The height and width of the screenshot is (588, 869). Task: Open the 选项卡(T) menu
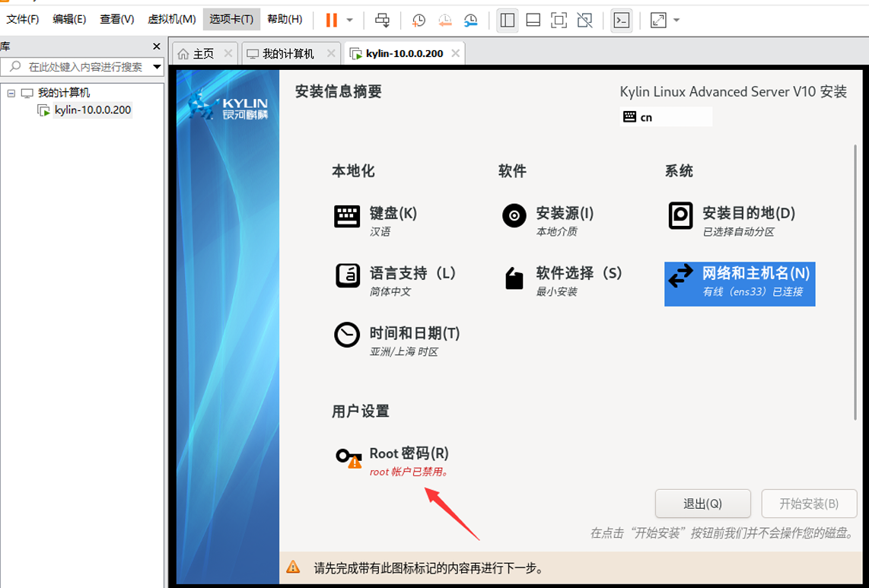click(x=231, y=19)
